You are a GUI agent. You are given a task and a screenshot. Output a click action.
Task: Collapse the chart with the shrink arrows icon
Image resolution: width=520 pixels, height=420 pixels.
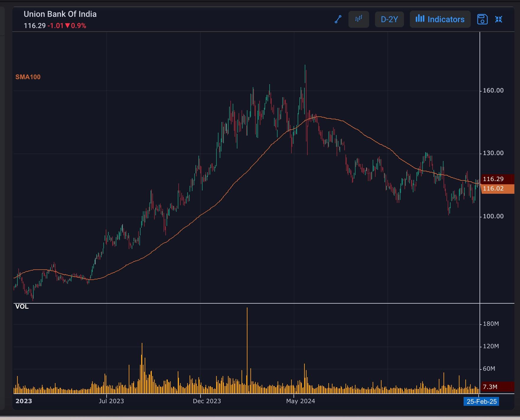pyautogui.click(x=499, y=19)
